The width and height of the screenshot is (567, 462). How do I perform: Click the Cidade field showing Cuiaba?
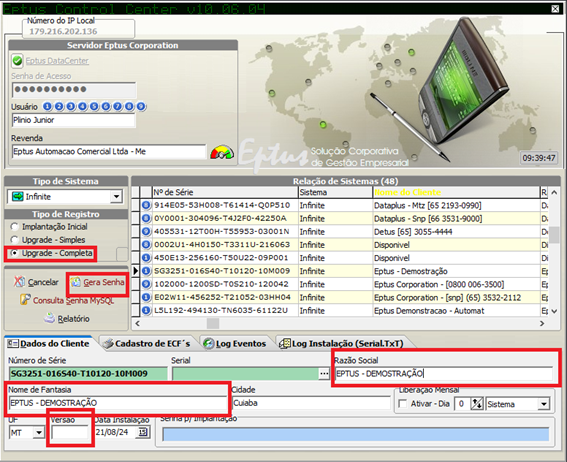click(311, 403)
